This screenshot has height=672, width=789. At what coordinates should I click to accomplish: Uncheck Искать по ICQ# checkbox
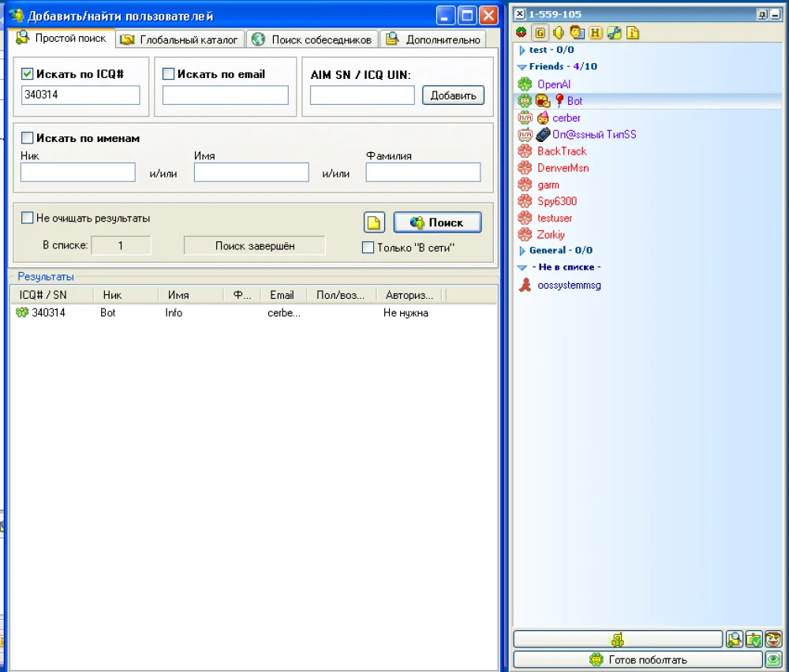27,74
